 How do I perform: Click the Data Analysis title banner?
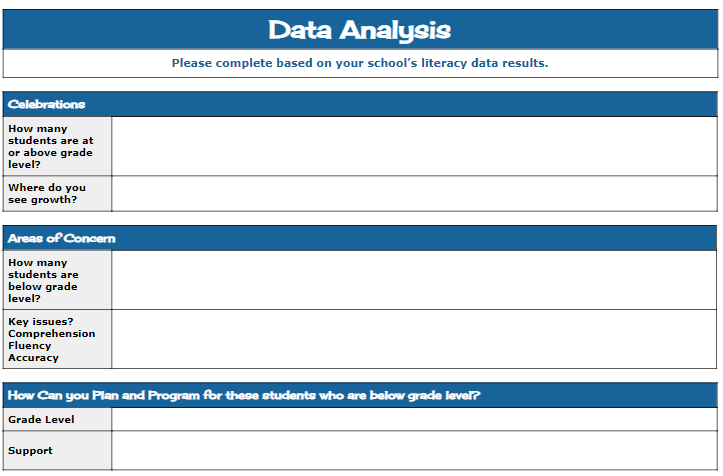coord(360,30)
